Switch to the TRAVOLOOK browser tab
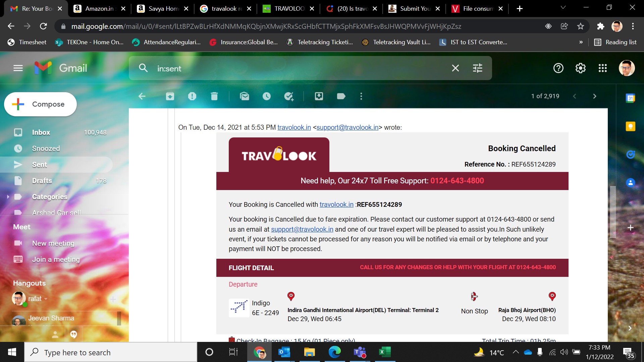644x362 pixels. tap(288, 9)
